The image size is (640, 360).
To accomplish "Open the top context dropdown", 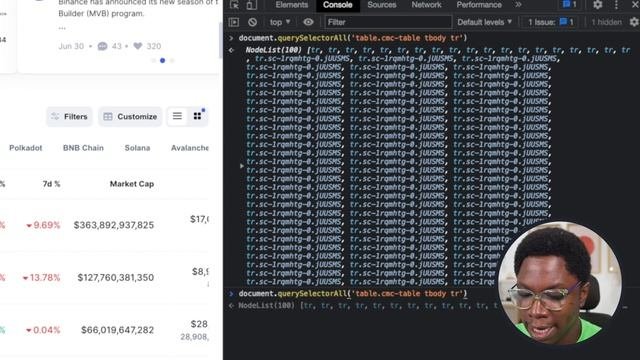I will 280,22.
